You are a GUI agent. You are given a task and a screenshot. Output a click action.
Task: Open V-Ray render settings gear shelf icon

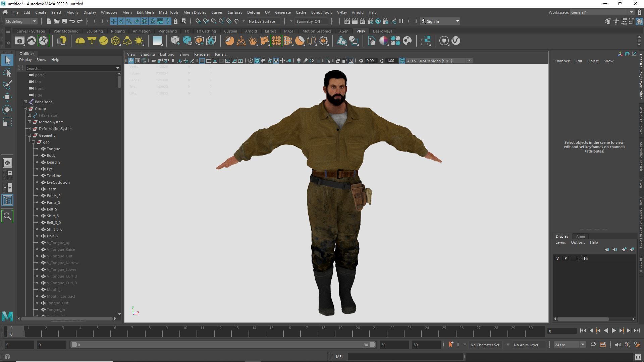pyautogui.click(x=324, y=41)
